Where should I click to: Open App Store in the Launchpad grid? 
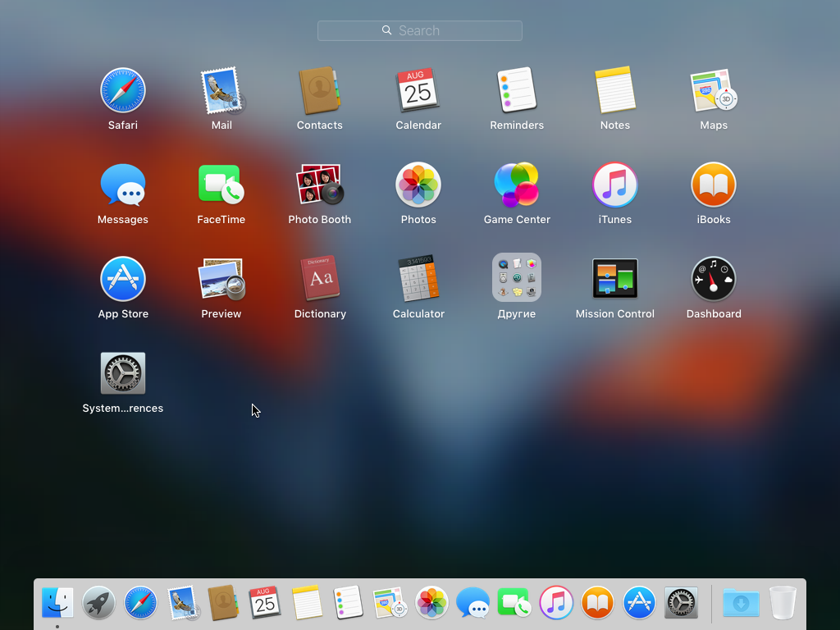(x=123, y=279)
